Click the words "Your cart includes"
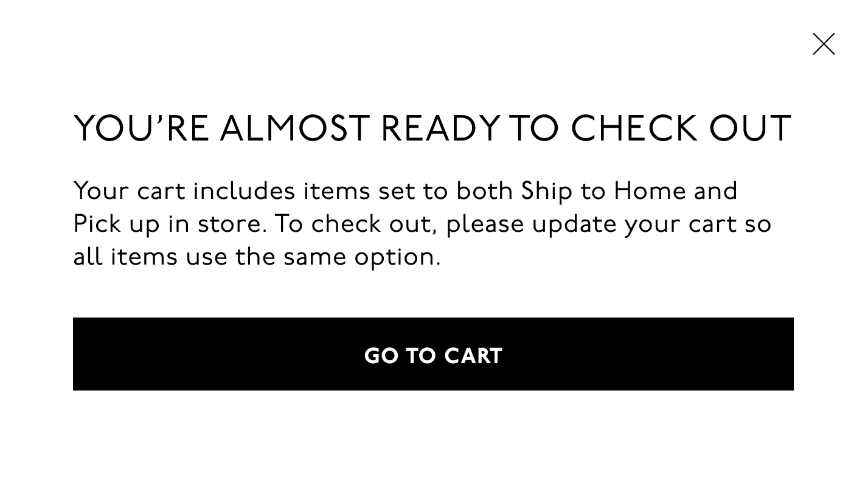868x500 pixels. (184, 192)
